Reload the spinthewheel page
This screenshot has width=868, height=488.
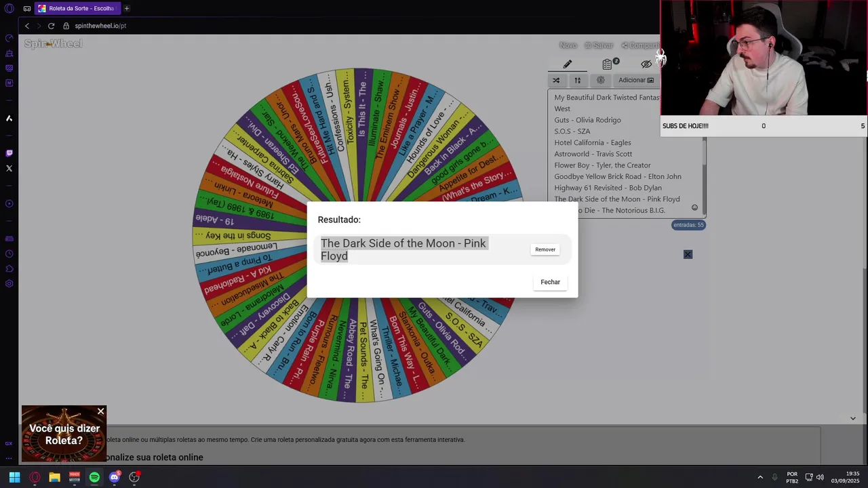coord(51,26)
